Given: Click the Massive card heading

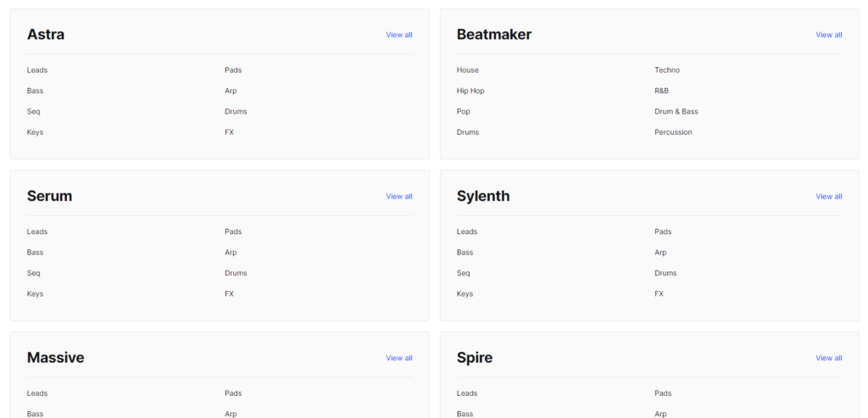Looking at the screenshot, I should coord(55,358).
